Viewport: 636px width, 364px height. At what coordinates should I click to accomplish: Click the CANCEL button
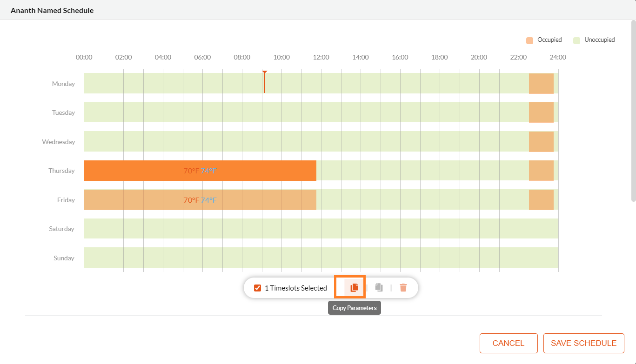coord(508,343)
